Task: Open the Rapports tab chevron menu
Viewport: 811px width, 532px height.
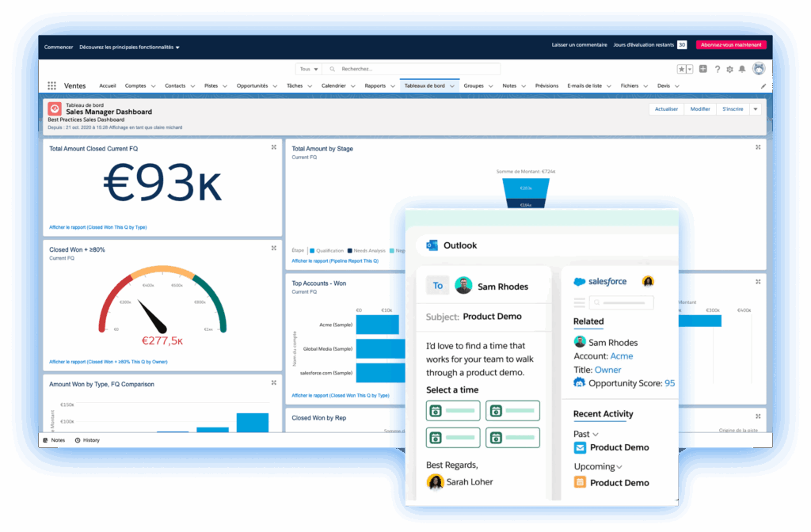Action: point(393,86)
